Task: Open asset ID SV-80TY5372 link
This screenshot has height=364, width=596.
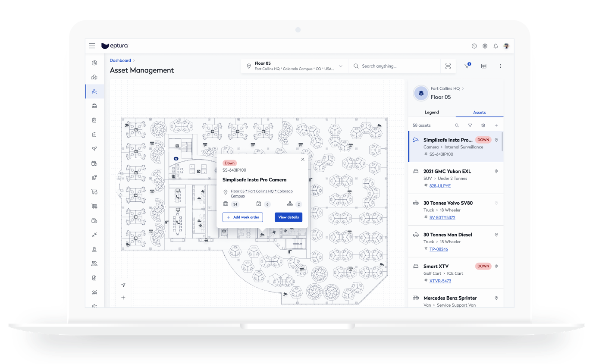Action: click(442, 218)
